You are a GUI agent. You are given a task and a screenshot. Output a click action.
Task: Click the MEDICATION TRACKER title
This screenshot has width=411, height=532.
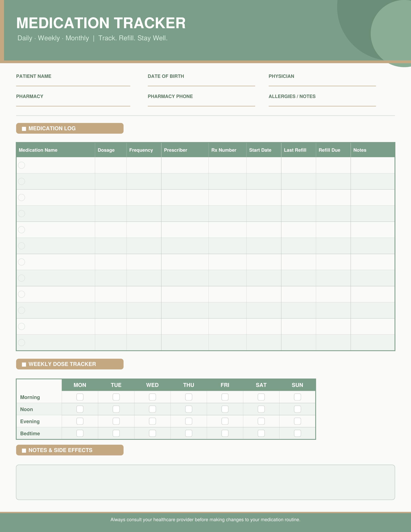[x=101, y=23]
